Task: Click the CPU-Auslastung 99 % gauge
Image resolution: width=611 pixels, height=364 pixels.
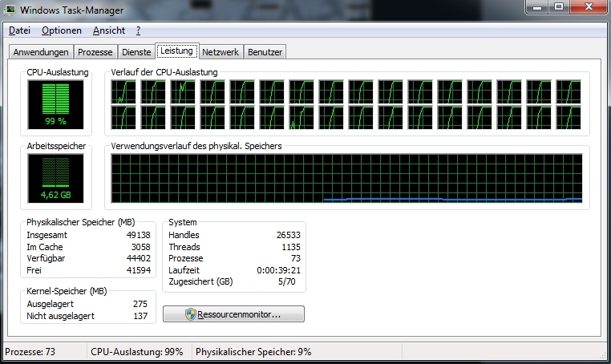Action: pyautogui.click(x=55, y=104)
